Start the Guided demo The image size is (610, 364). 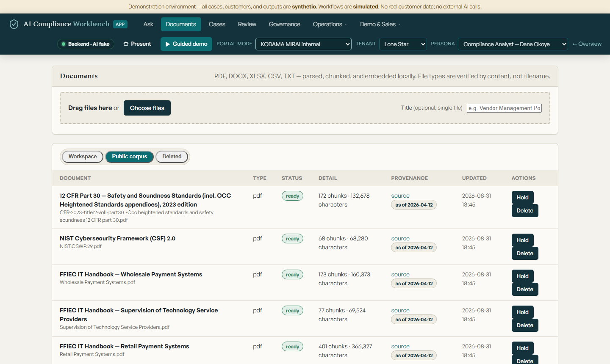pyautogui.click(x=186, y=44)
